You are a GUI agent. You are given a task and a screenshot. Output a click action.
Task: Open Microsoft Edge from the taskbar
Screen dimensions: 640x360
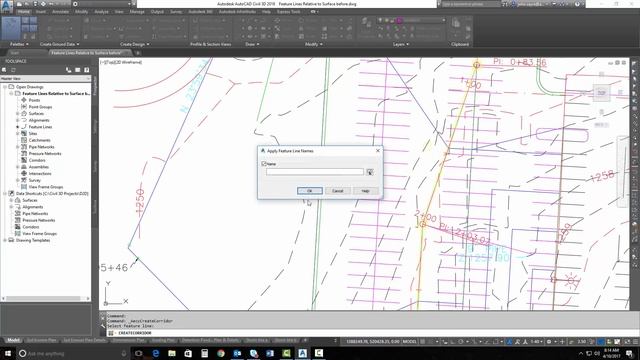click(x=156, y=353)
